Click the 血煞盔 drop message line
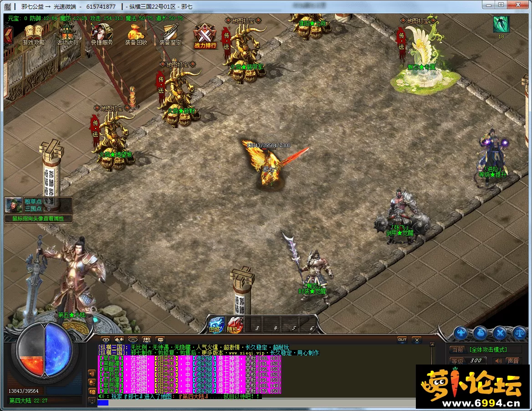The height and width of the screenshot is (411, 532). [189, 375]
